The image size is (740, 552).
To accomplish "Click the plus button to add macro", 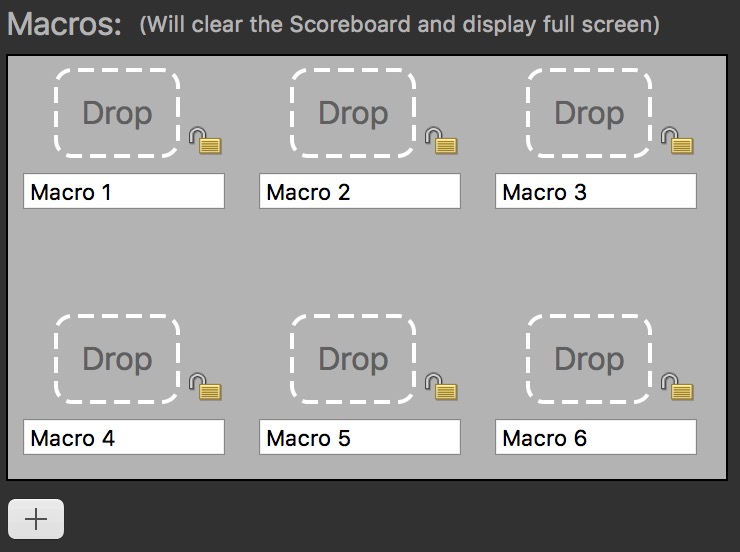I will pyautogui.click(x=36, y=519).
